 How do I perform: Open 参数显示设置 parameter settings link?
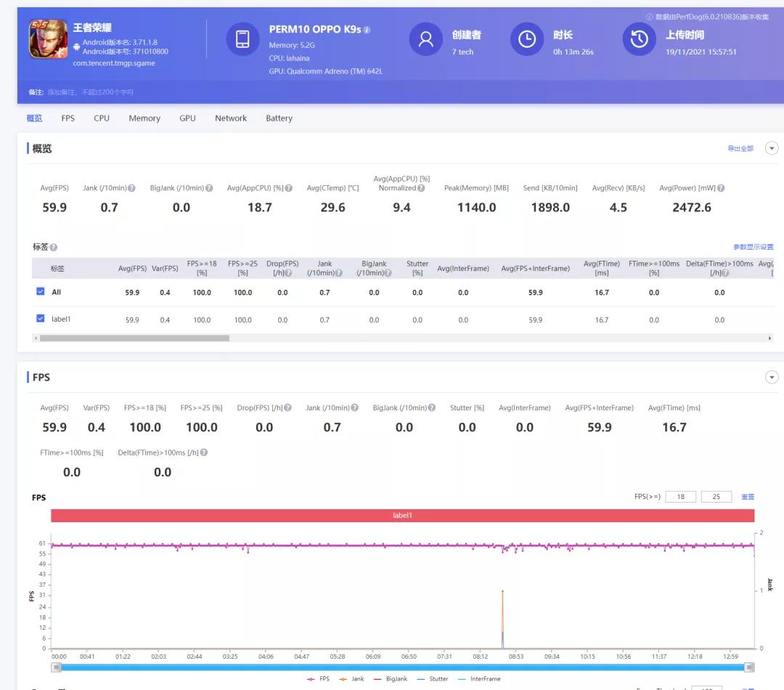[x=753, y=248]
